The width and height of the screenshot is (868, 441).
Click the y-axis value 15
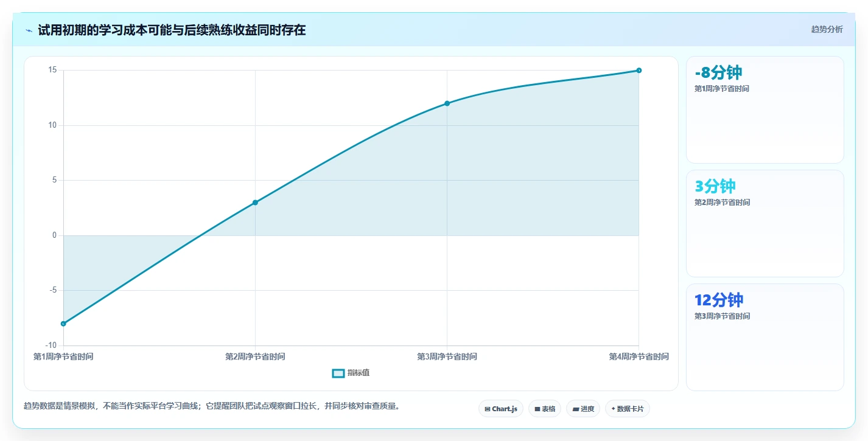click(x=52, y=71)
